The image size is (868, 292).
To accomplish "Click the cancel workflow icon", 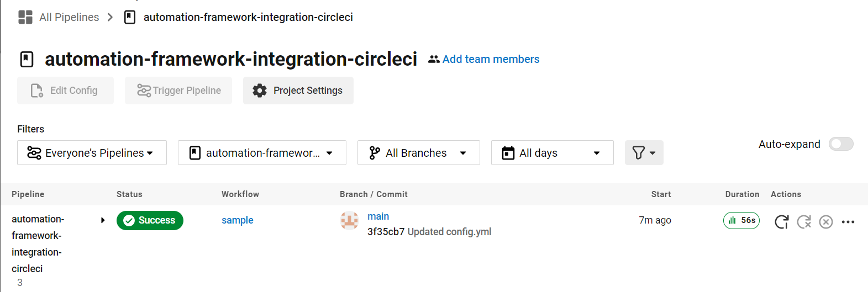I will 826,222.
